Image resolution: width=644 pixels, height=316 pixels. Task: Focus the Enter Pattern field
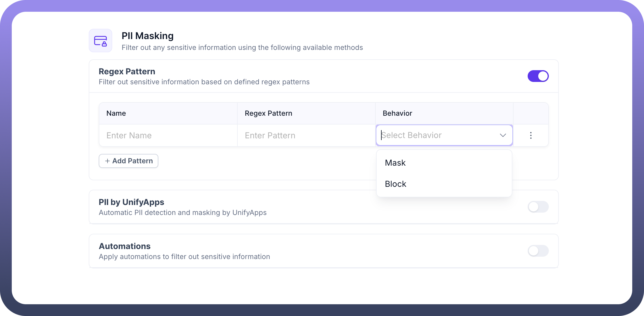[306, 135]
